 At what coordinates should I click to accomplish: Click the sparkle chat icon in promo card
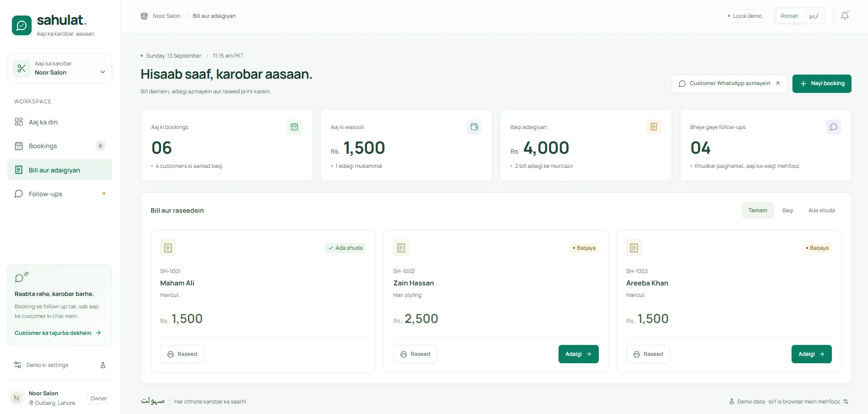click(22, 277)
